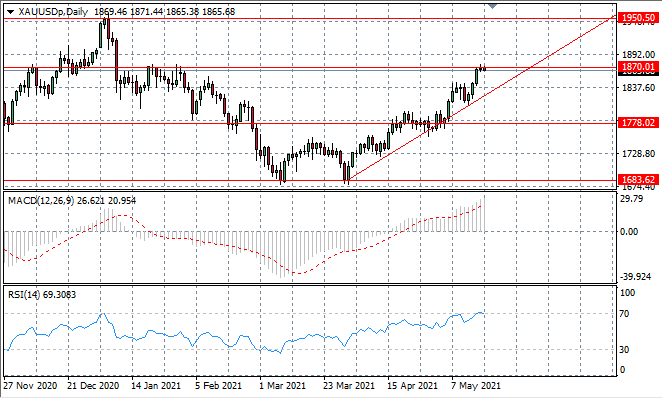Click the RSI(14) indicator label
Screen dimensions: 662x398
24,295
